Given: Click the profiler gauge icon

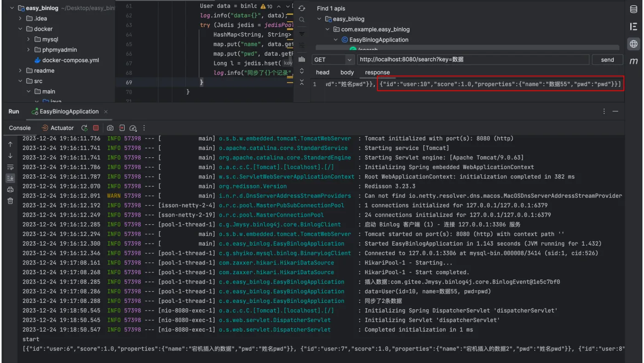Looking at the screenshot, I should click(133, 128).
